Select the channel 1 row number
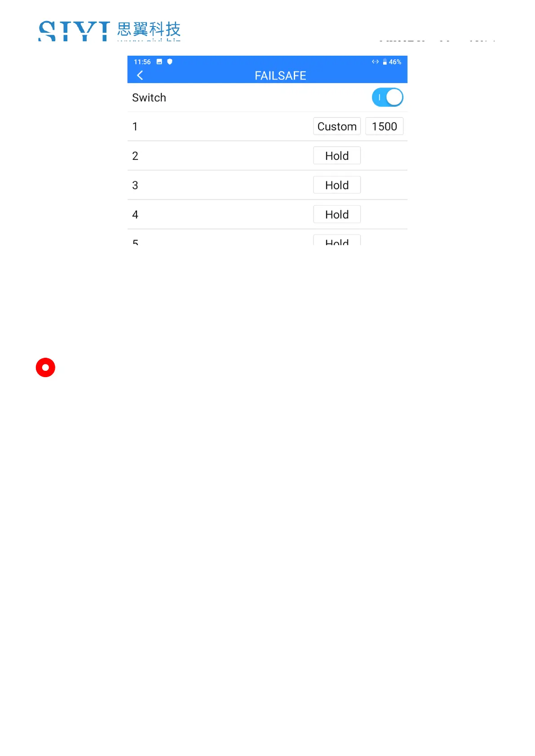Image resolution: width=535 pixels, height=756 pixels. point(135,127)
